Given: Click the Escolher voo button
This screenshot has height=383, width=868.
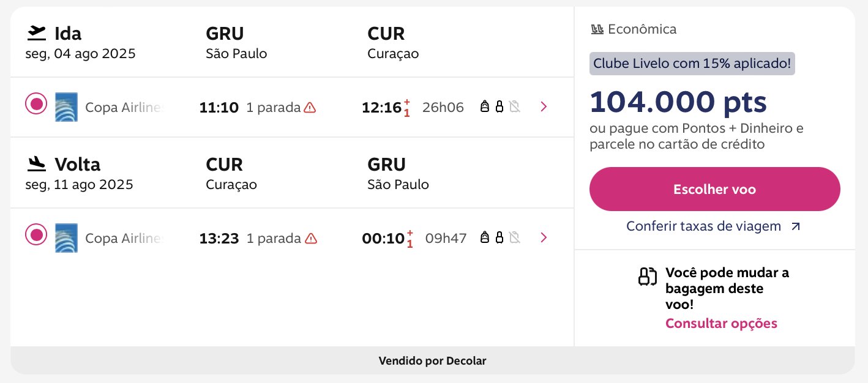Looking at the screenshot, I should [715, 189].
